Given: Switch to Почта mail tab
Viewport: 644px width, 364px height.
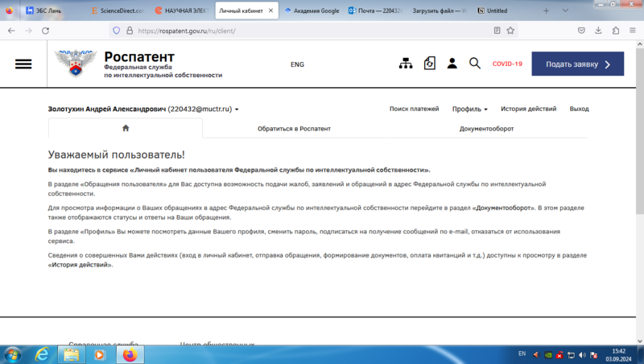Looking at the screenshot, I should (x=376, y=10).
